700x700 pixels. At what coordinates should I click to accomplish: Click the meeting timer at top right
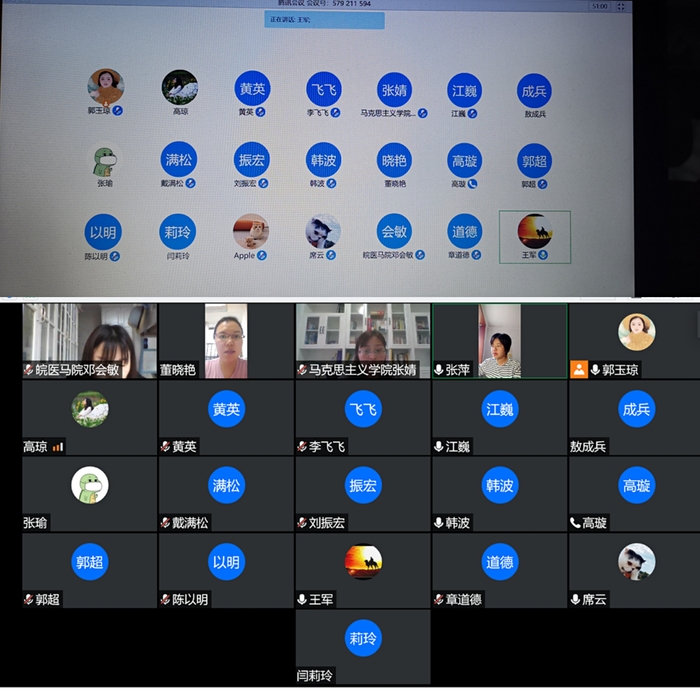(600, 6)
